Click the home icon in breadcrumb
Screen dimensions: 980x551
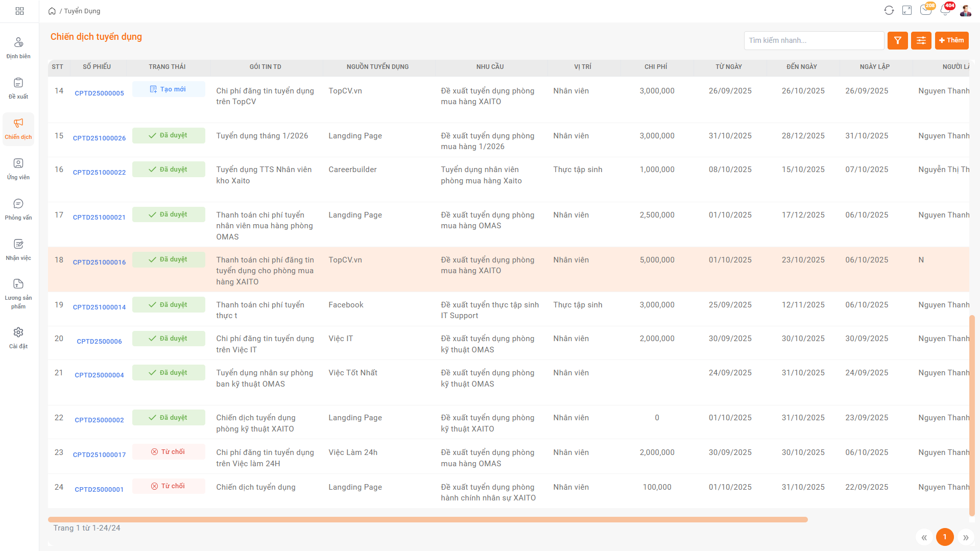coord(52,11)
